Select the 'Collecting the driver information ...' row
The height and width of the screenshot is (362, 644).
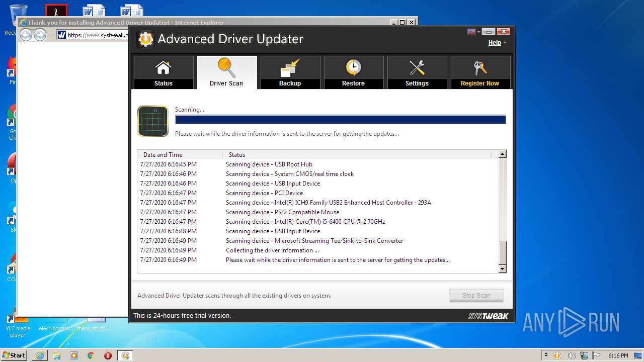[x=318, y=250]
